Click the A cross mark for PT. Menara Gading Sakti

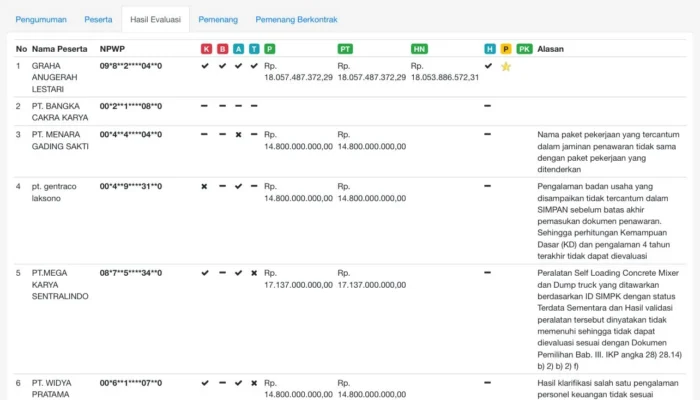point(238,134)
